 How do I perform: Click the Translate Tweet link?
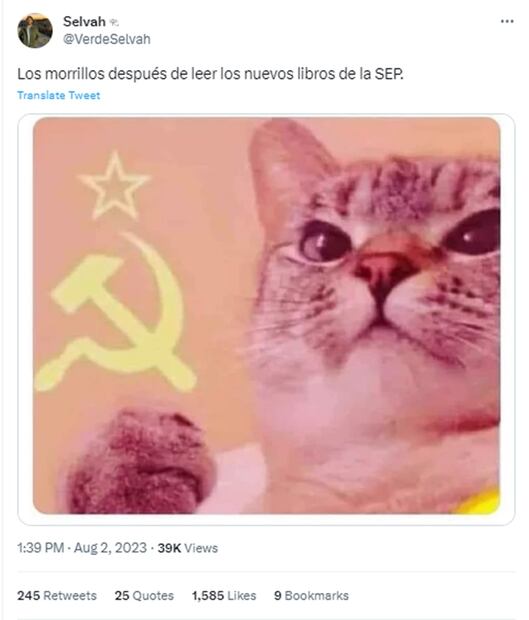pyautogui.click(x=59, y=95)
